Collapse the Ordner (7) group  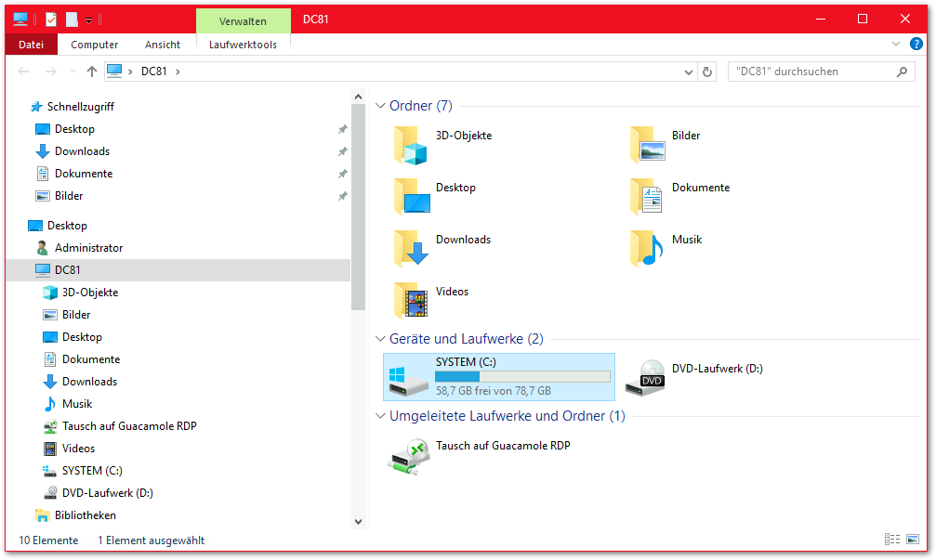(380, 106)
